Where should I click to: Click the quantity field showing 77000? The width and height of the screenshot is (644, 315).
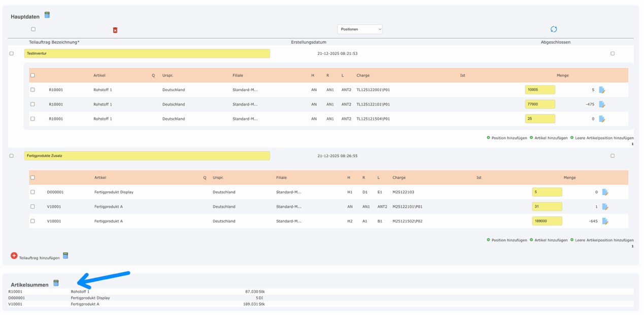[x=539, y=104]
